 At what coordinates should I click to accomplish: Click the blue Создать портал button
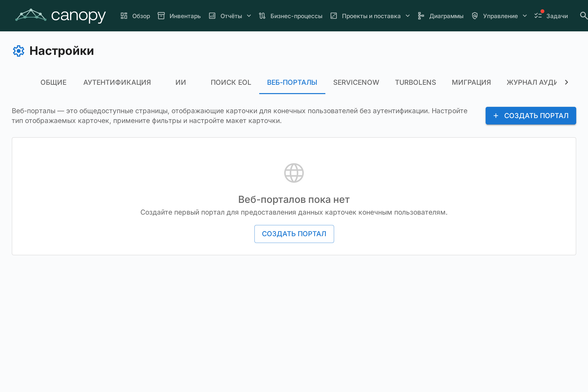(x=531, y=115)
